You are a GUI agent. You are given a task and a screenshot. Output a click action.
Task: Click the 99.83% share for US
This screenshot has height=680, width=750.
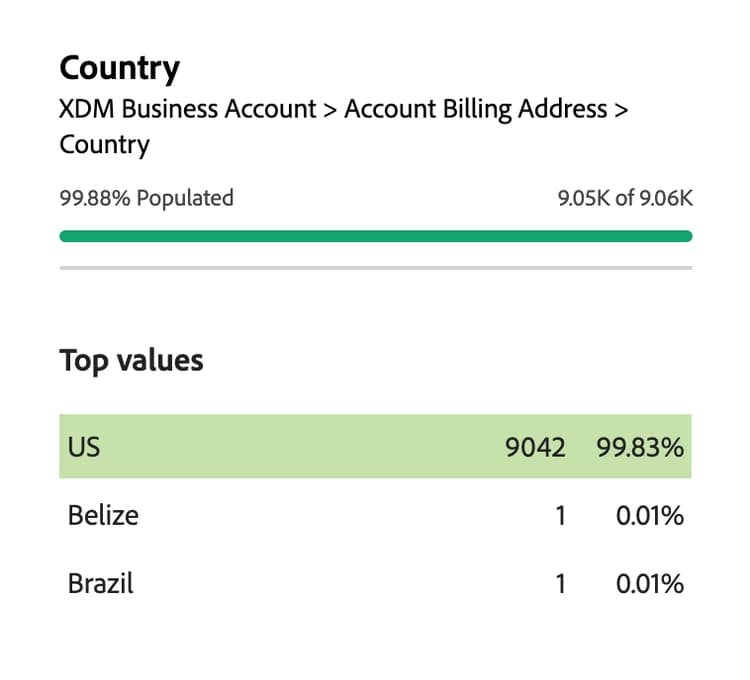(x=640, y=447)
